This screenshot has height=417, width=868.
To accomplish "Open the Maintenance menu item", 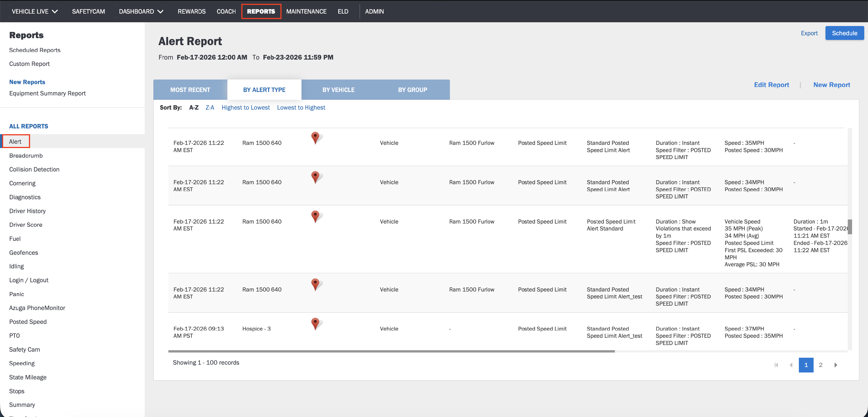I will (306, 12).
